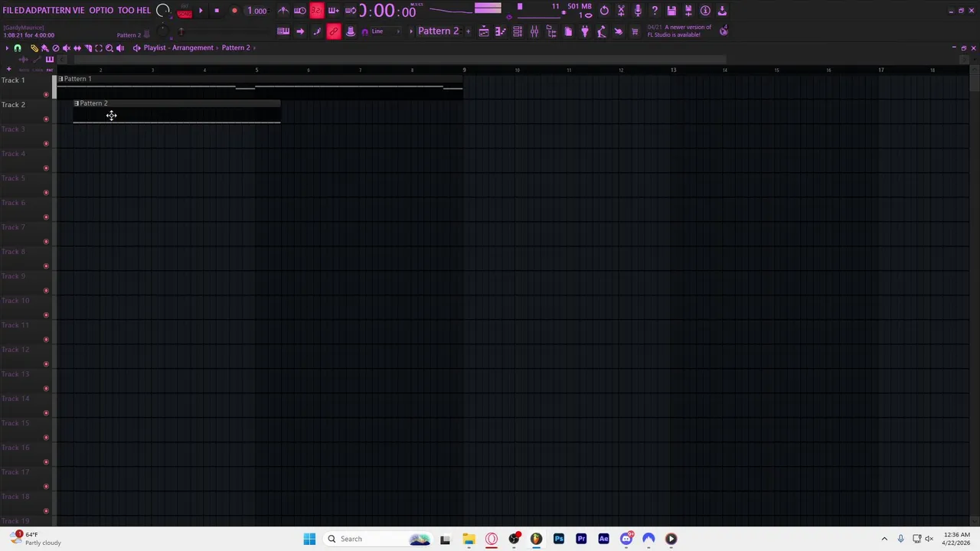Open the Mixer view icon
Screen dimensions: 980x551
[x=534, y=31]
